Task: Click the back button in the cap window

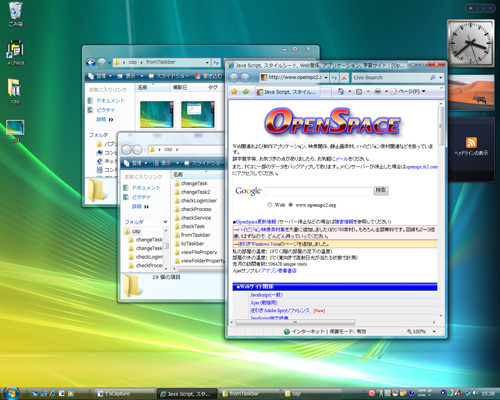Action: click(x=127, y=149)
